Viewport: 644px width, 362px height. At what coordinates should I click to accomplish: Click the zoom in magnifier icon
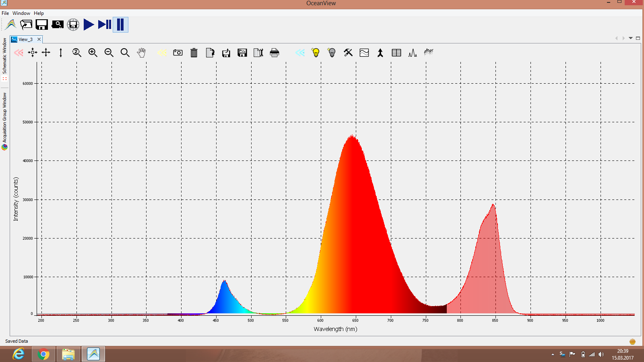tap(93, 53)
